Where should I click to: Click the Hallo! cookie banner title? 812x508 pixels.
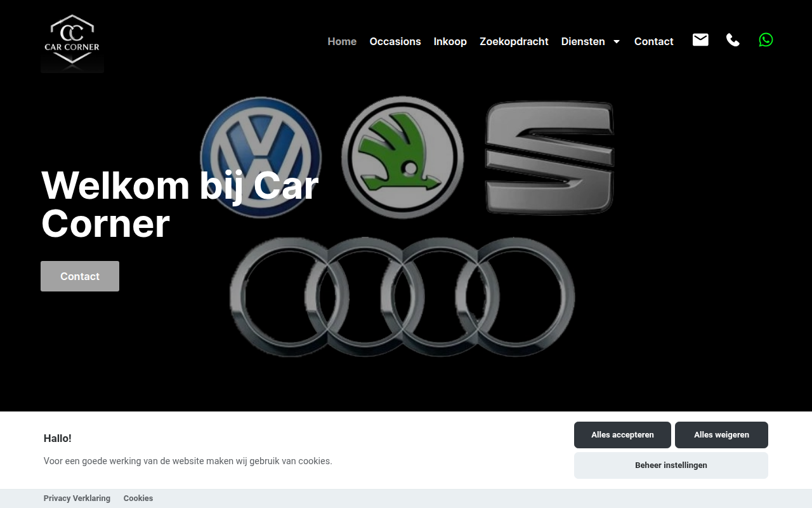point(58,438)
